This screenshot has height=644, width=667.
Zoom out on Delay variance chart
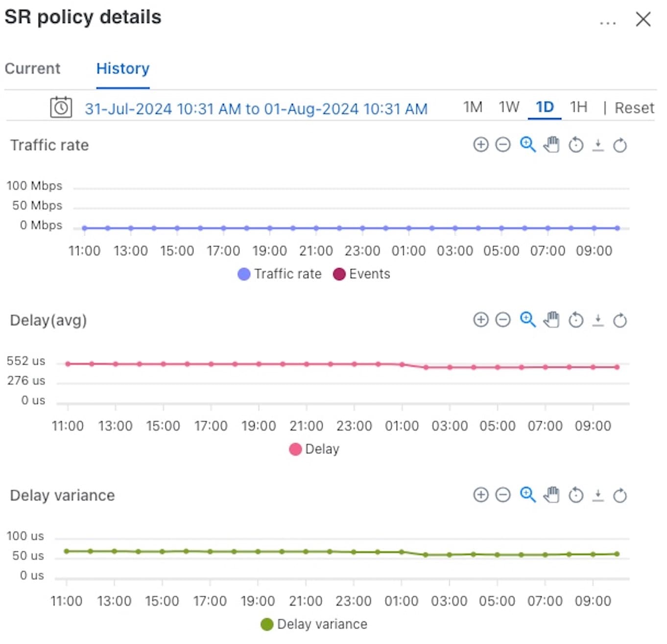[502, 495]
